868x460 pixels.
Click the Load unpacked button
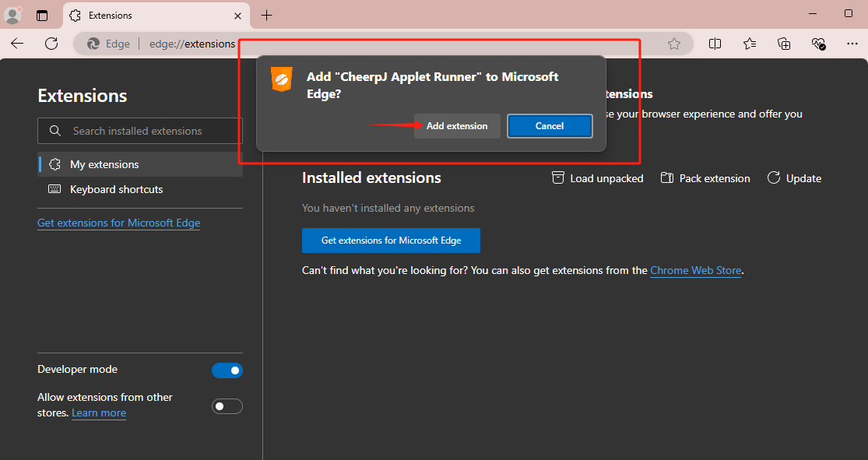tap(598, 178)
